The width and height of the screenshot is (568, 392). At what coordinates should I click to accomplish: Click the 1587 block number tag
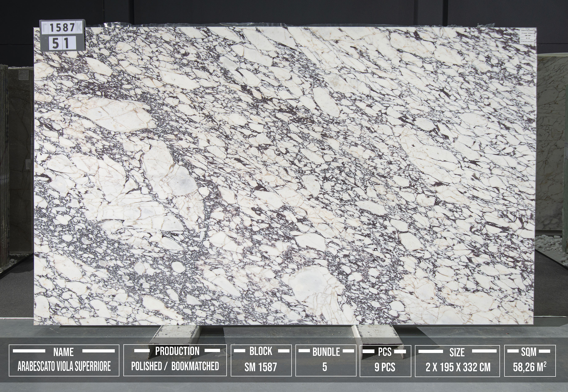[62, 28]
